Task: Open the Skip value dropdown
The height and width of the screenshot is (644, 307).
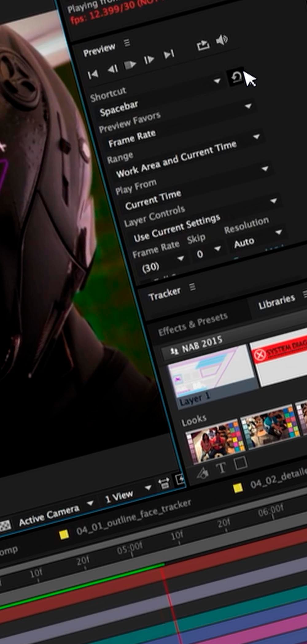Action: [218, 248]
